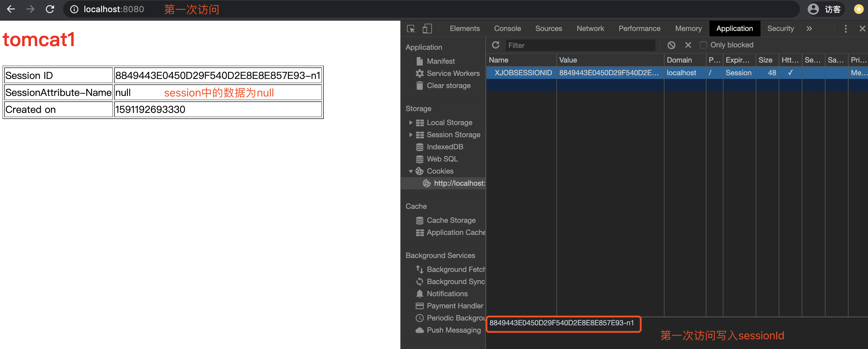Switch to the Console tab

507,29
